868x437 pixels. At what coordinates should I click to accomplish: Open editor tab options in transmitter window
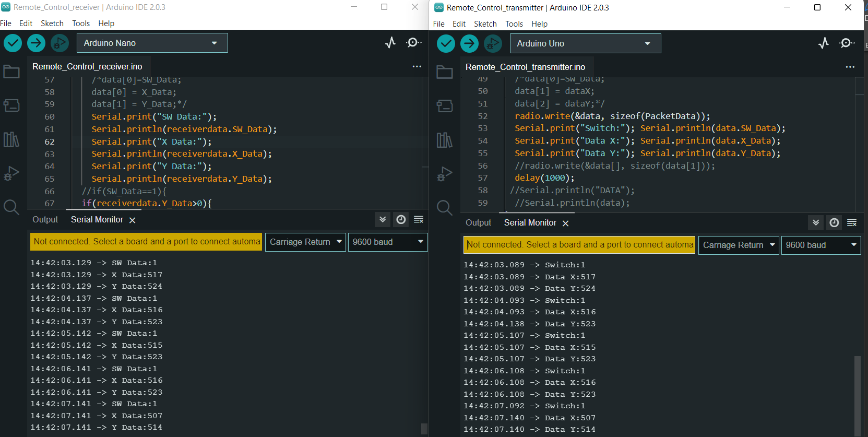[x=850, y=67]
